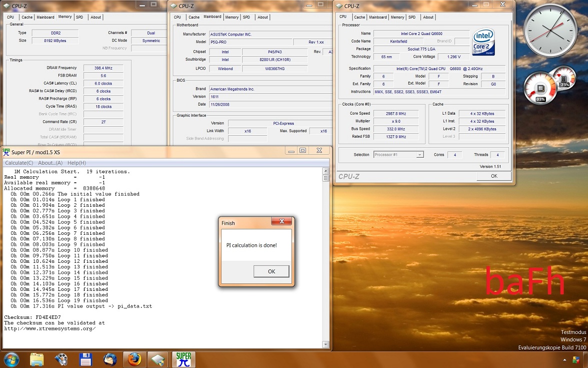Click the middle CPU-Z window title icon
The height and width of the screenshot is (368, 588).
[x=173, y=6]
